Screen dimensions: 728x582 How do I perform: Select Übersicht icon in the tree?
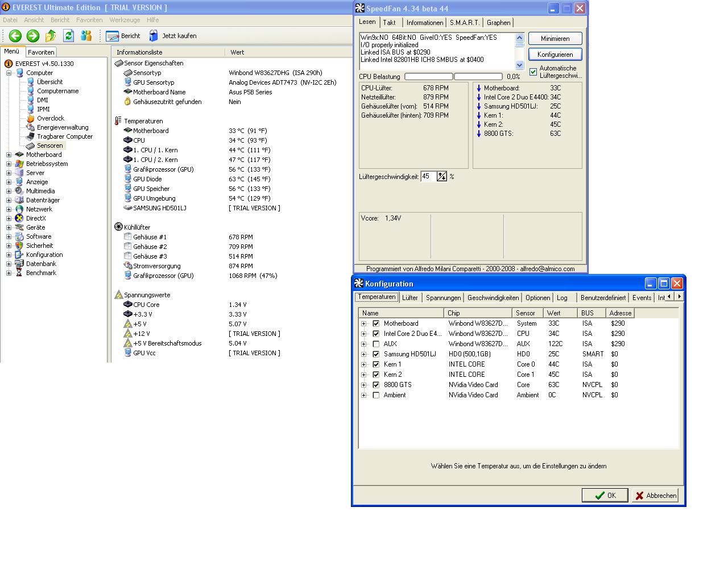[31, 82]
